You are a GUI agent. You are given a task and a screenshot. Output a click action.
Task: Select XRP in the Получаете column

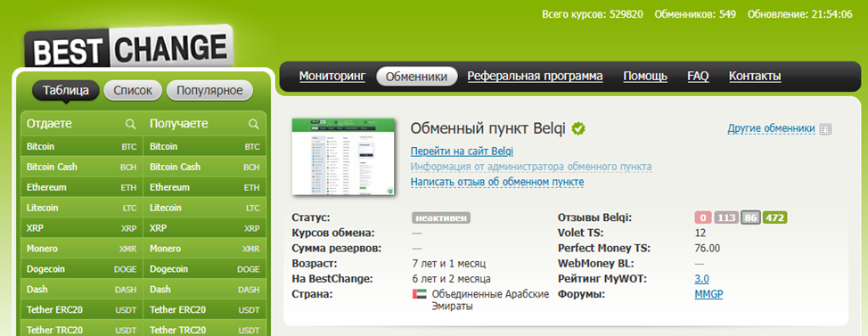point(205,229)
